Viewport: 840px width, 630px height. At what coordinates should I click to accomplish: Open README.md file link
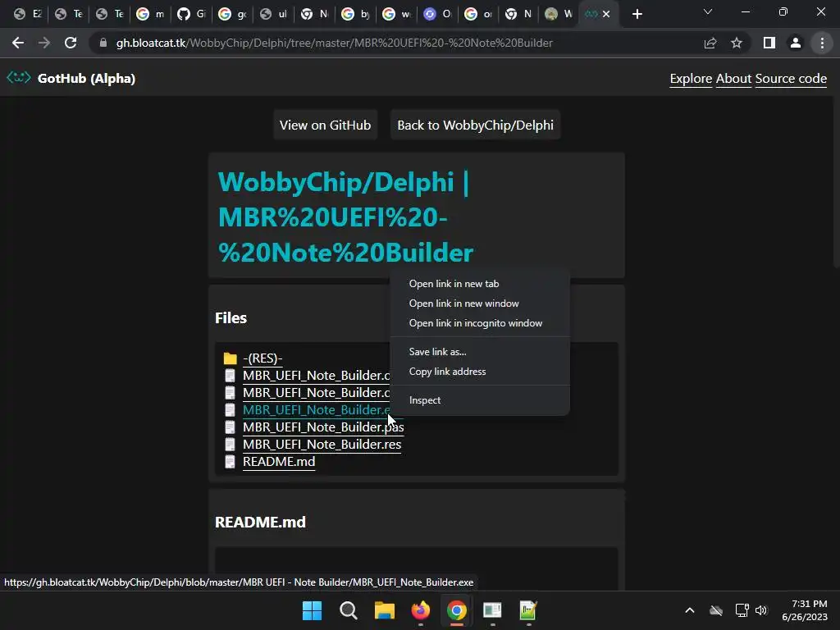pyautogui.click(x=279, y=462)
